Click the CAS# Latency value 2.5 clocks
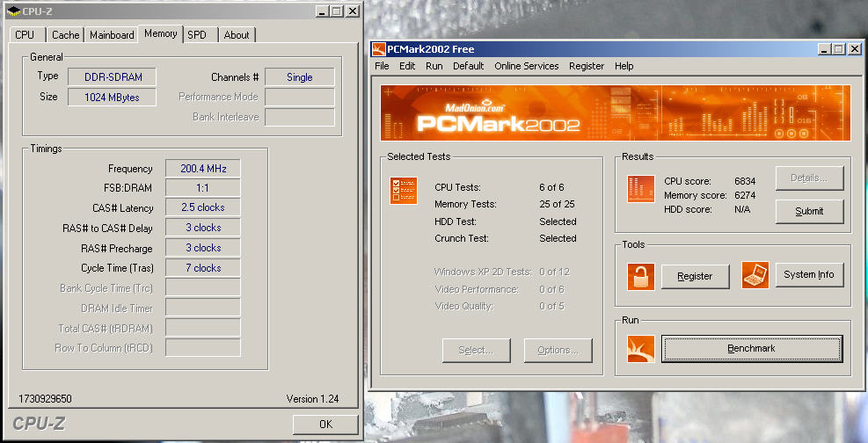Image resolution: width=868 pixels, height=443 pixels. [x=202, y=207]
